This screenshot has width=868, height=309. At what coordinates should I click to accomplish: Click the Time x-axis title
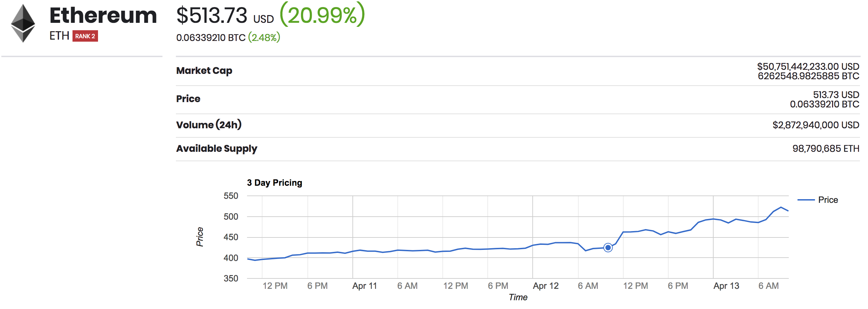pyautogui.click(x=518, y=298)
